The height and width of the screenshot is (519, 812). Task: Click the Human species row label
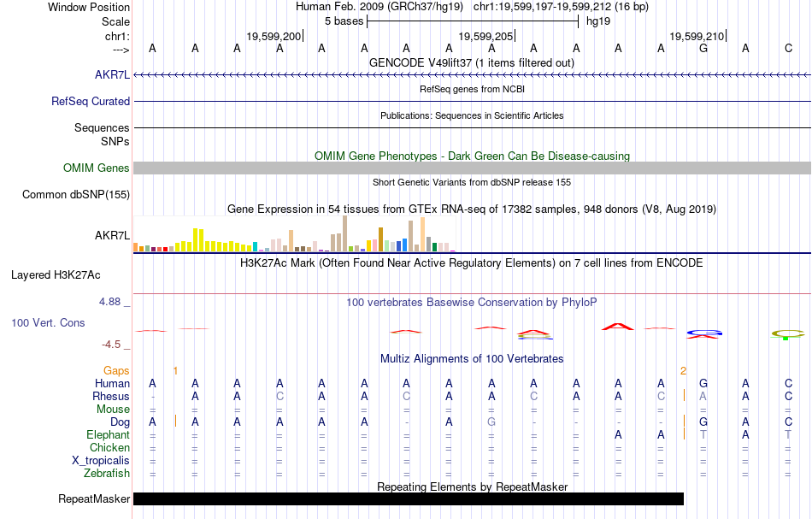pyautogui.click(x=112, y=383)
